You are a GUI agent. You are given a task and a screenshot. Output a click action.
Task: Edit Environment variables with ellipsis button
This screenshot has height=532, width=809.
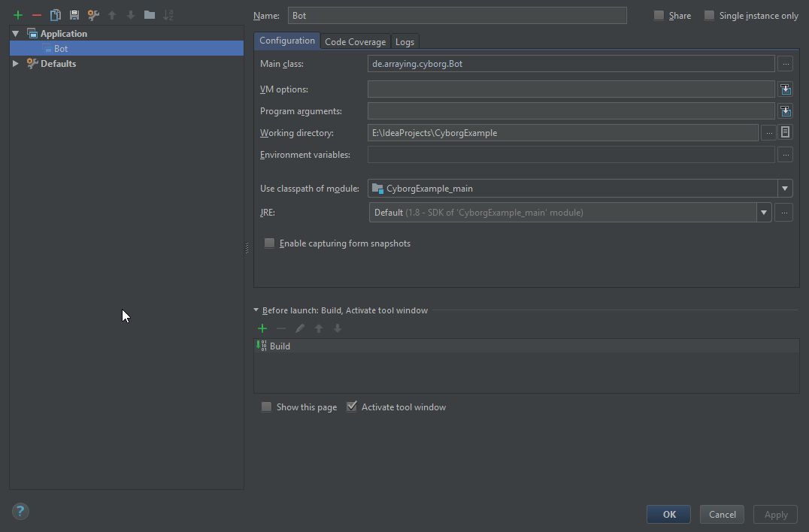point(785,155)
